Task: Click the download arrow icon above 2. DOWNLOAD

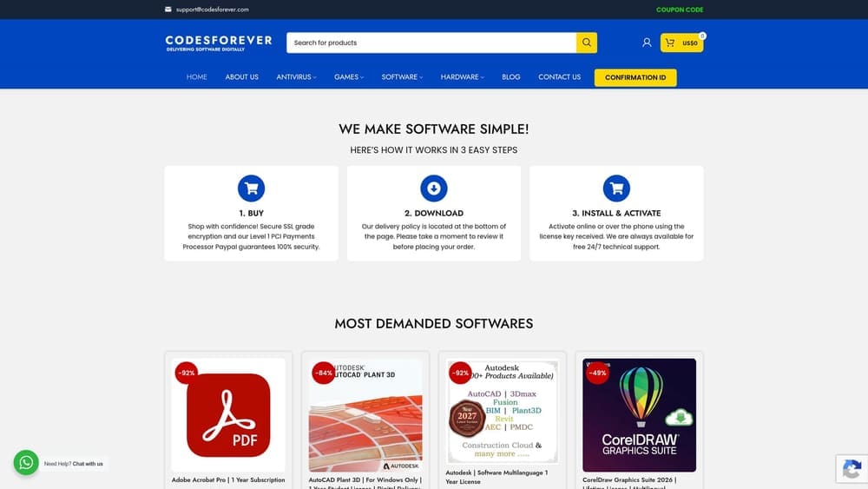Action: click(x=434, y=188)
